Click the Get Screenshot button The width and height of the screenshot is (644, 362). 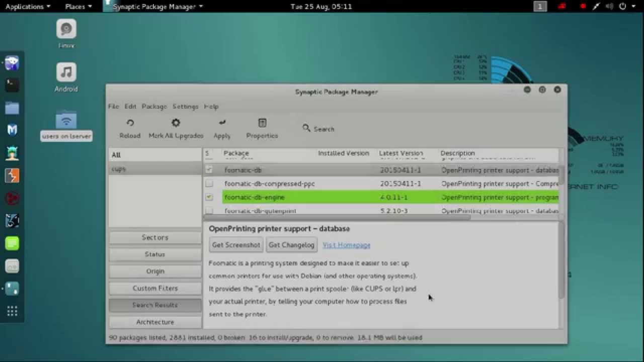coord(236,245)
